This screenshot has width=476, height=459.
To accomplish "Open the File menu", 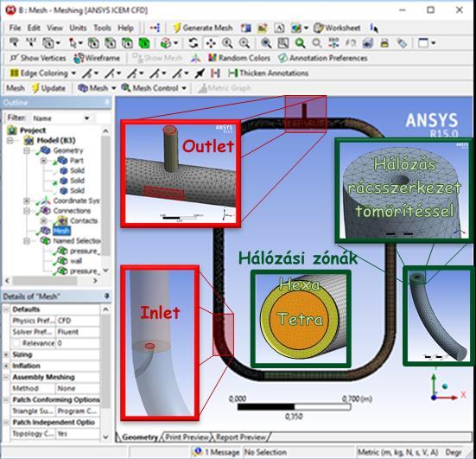I will point(15,28).
